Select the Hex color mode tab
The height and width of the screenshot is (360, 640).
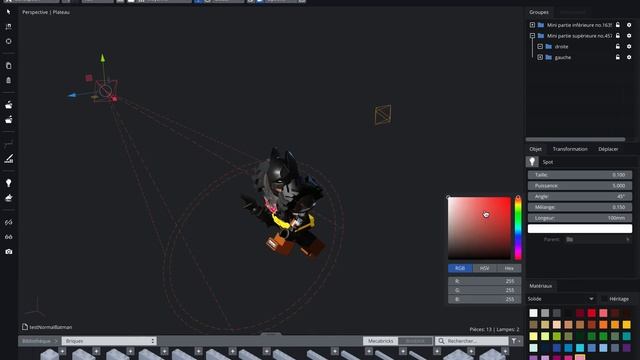click(509, 268)
